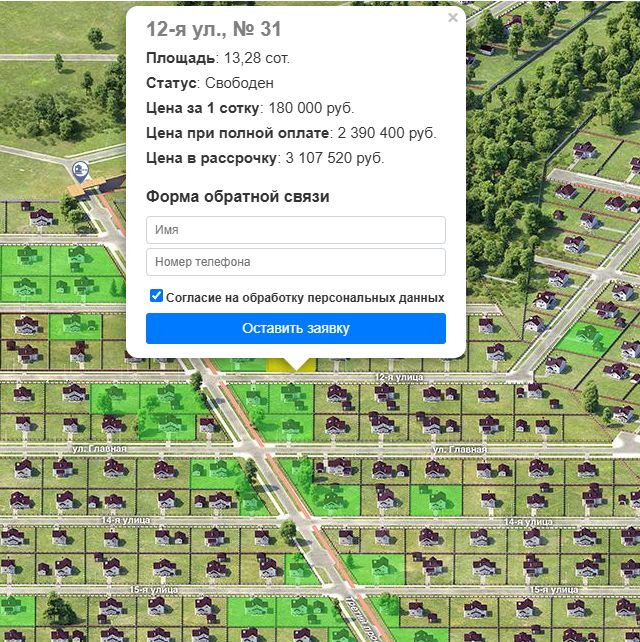Click the right 15-я улица label
The width and height of the screenshot is (640, 642).
click(x=554, y=590)
